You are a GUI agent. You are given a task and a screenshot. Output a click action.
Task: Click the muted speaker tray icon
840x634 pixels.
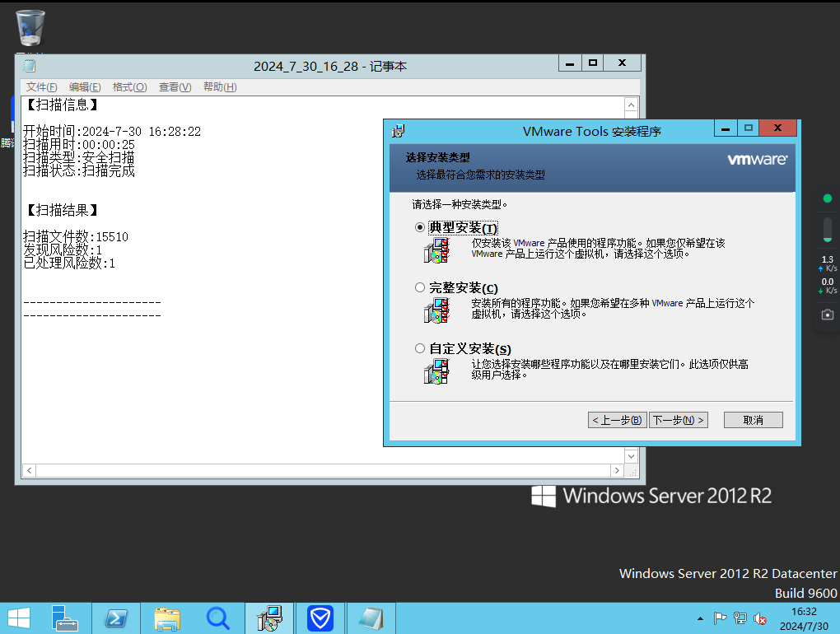pos(759,619)
